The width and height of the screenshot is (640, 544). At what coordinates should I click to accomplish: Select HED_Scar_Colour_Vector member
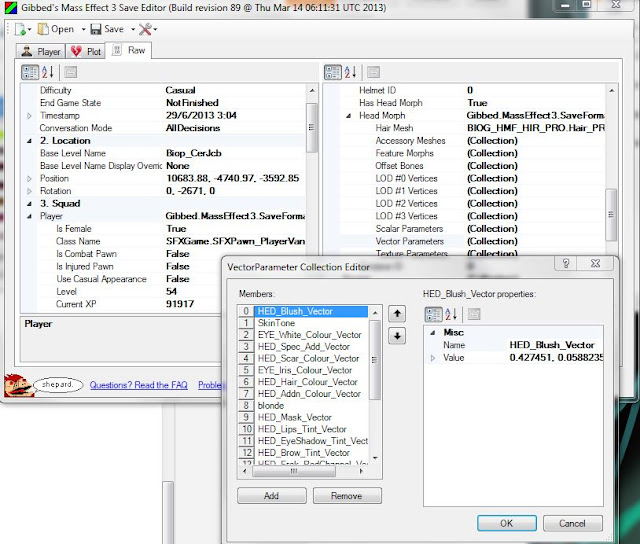tap(310, 359)
